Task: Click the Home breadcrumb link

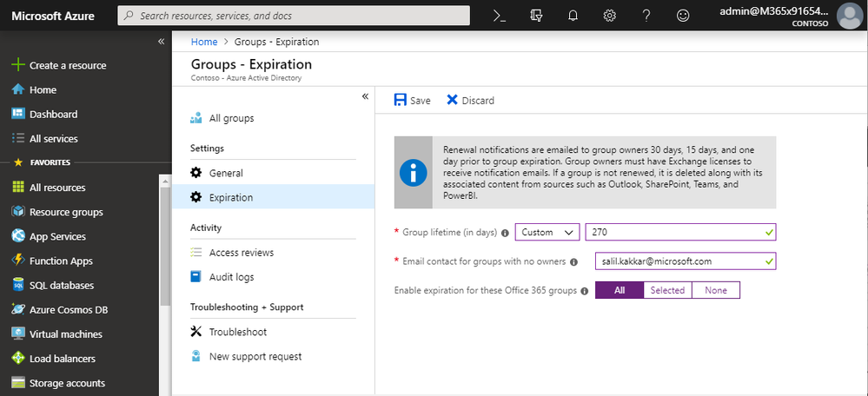Action: [x=204, y=42]
